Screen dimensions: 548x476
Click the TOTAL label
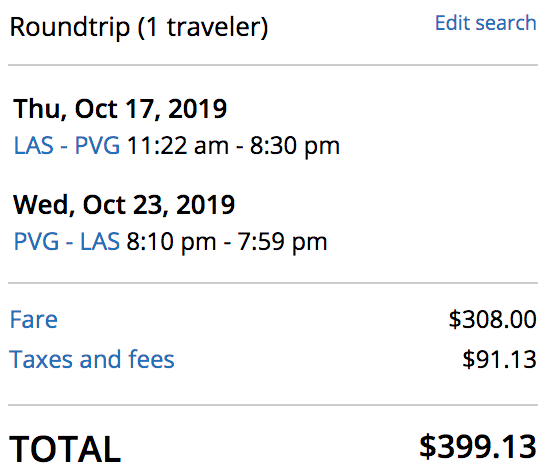coord(65,449)
